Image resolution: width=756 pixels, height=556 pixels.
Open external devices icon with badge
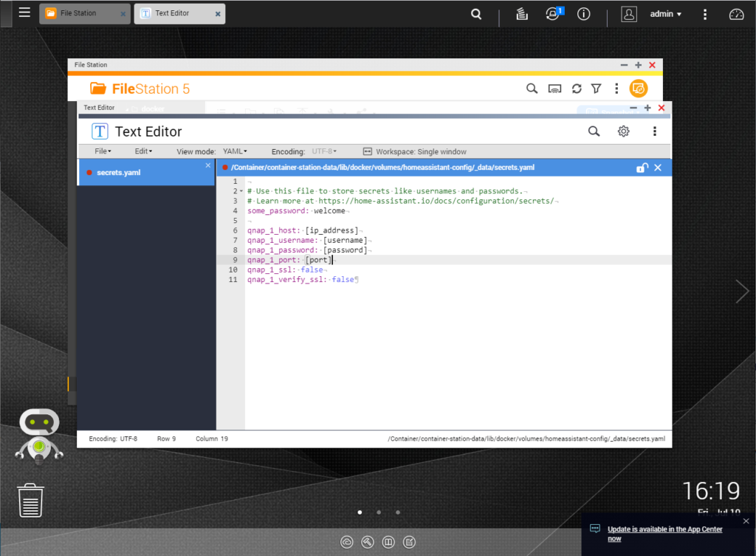pyautogui.click(x=554, y=13)
